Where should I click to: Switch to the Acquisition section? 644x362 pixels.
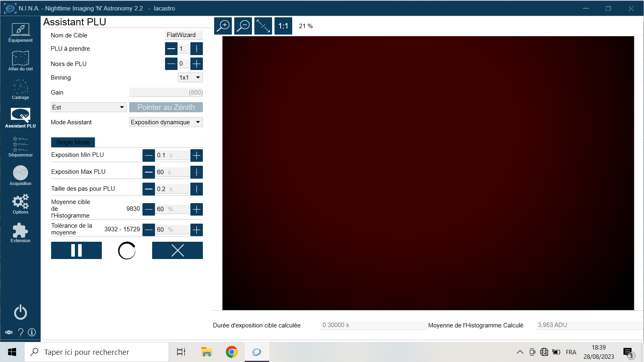[21, 175]
